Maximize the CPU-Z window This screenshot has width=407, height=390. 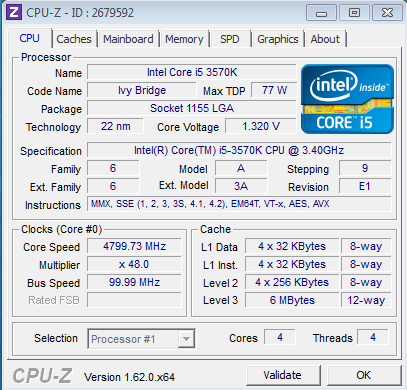(354, 13)
